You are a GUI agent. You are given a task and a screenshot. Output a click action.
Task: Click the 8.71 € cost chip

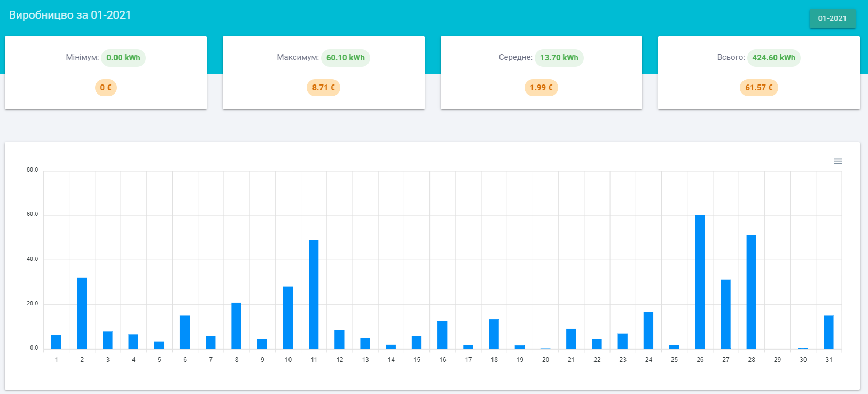(324, 88)
